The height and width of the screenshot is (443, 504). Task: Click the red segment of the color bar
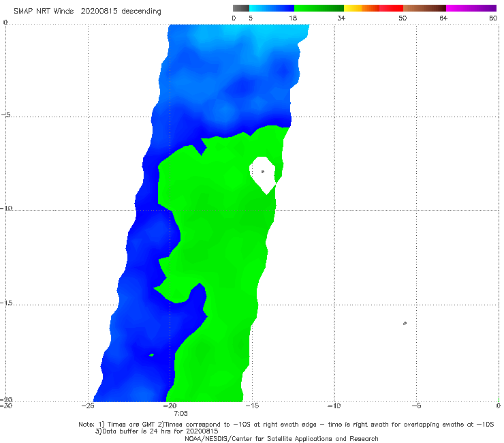(x=392, y=8)
